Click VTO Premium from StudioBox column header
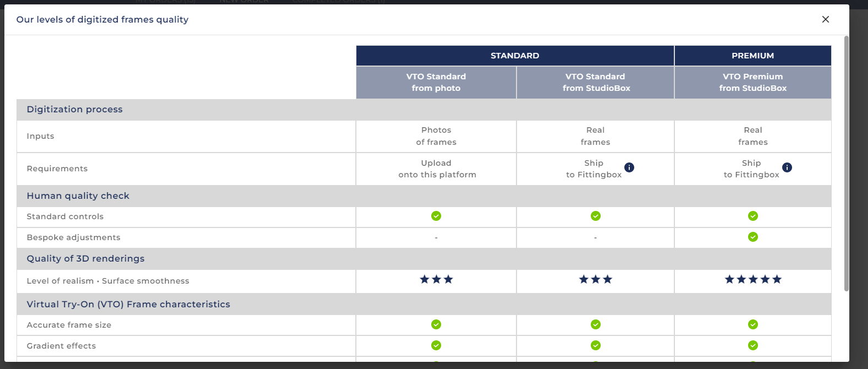 tap(752, 83)
